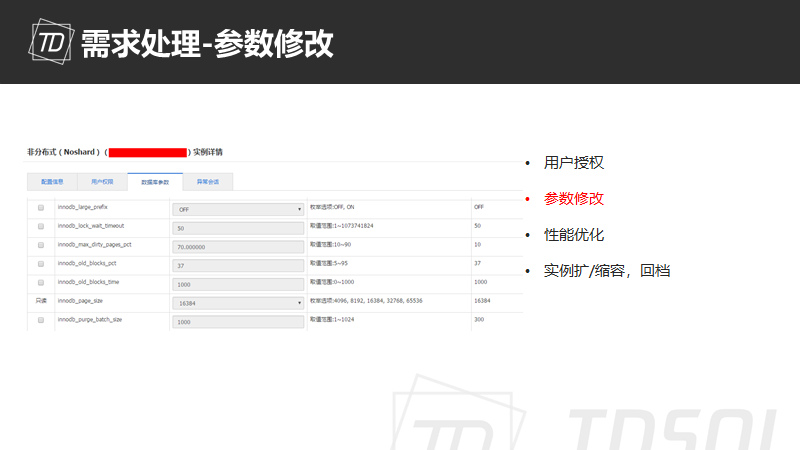Select the 数据库参数 tab
The height and width of the screenshot is (450, 800).
[155, 182]
